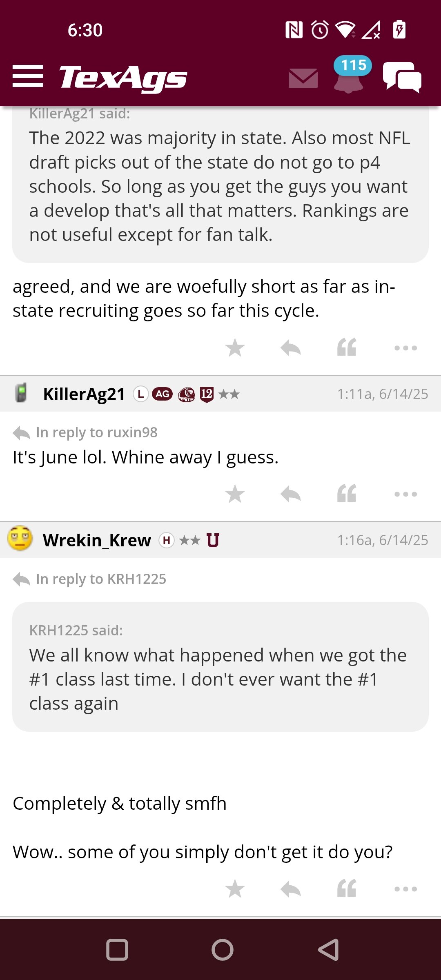Open more options on in-state recruiting post
The image size is (441, 980).
point(406,348)
